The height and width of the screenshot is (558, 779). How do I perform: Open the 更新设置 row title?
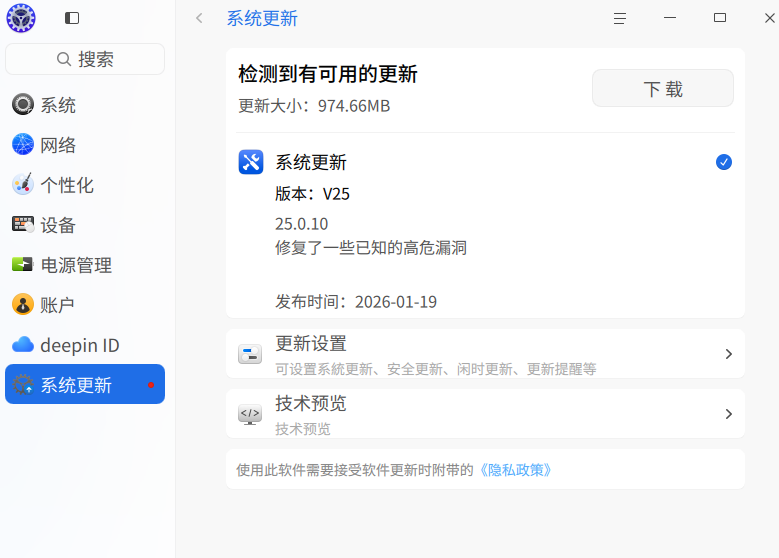[311, 343]
